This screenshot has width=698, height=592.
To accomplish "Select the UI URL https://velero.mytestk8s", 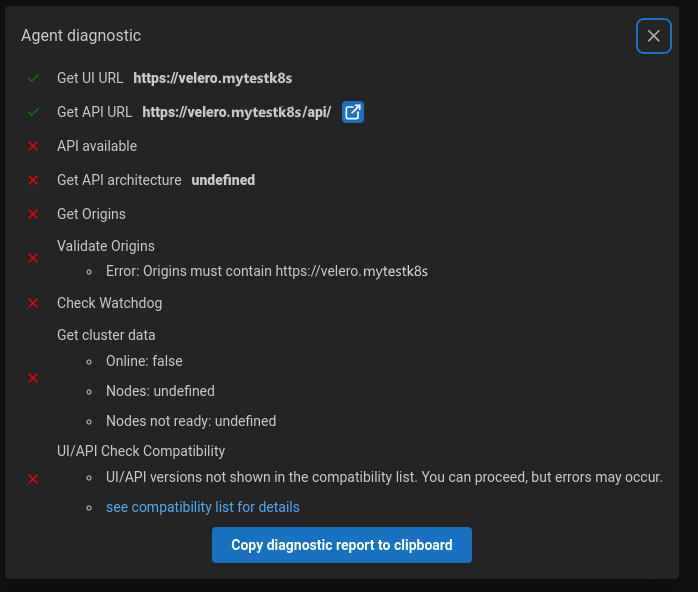I will click(213, 78).
